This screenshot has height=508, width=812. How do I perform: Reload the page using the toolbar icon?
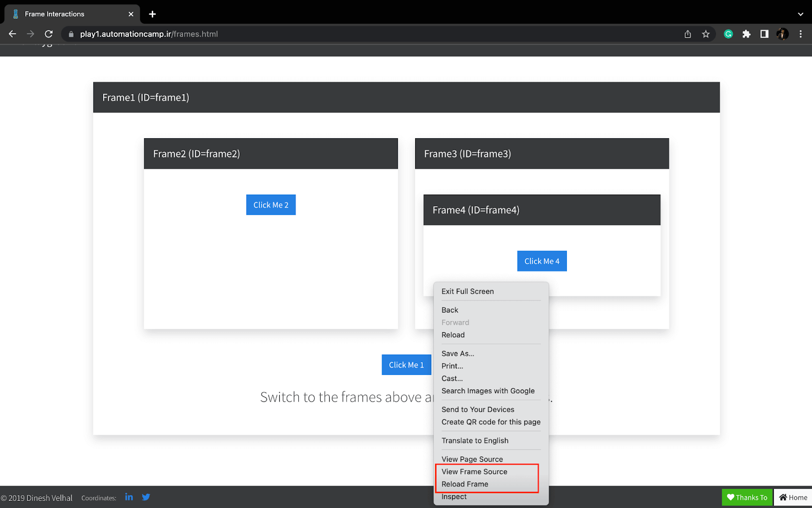(x=49, y=34)
